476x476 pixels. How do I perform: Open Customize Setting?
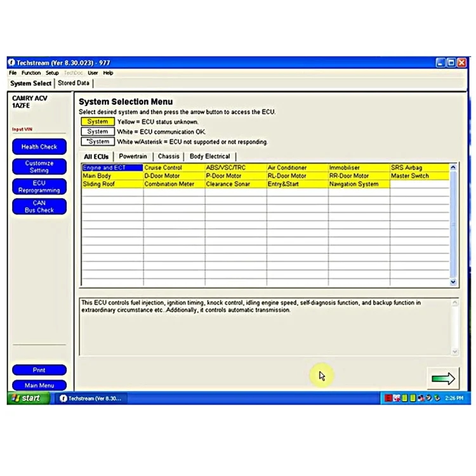[39, 167]
